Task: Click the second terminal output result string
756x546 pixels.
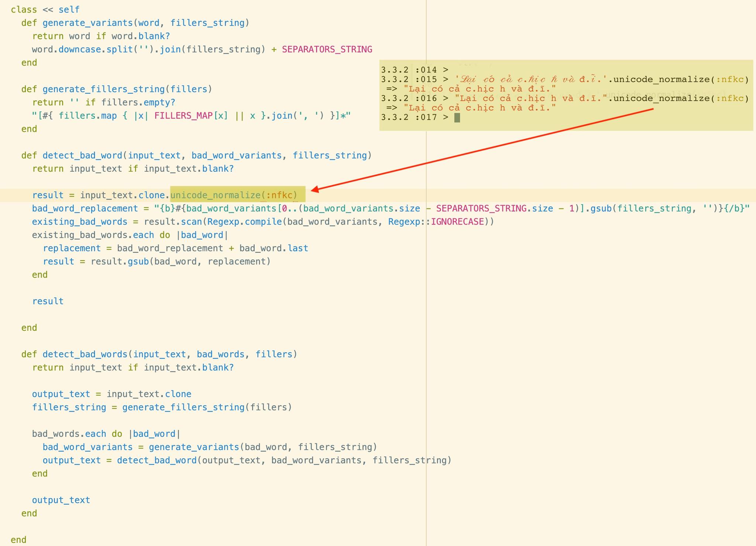Action: (480, 108)
